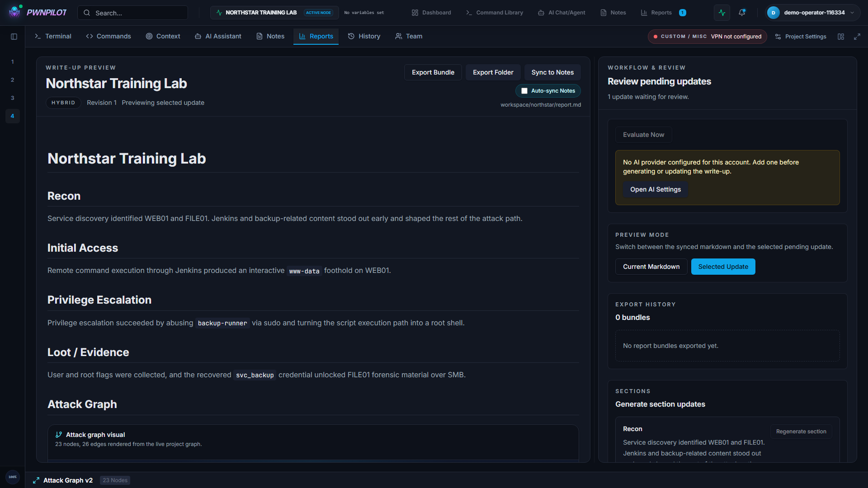Expand to fullscreen with the arrows icon
This screenshot has height=488, width=868.
(x=857, y=37)
